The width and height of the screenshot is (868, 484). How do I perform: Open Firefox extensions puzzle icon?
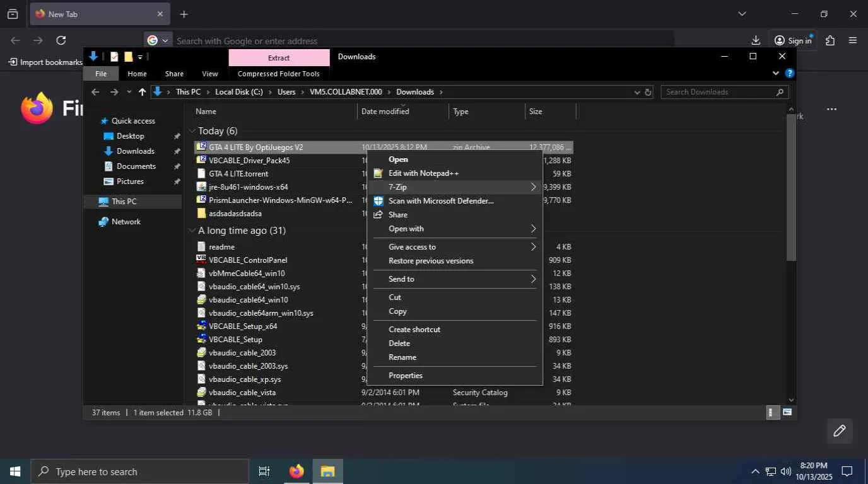[x=830, y=40]
